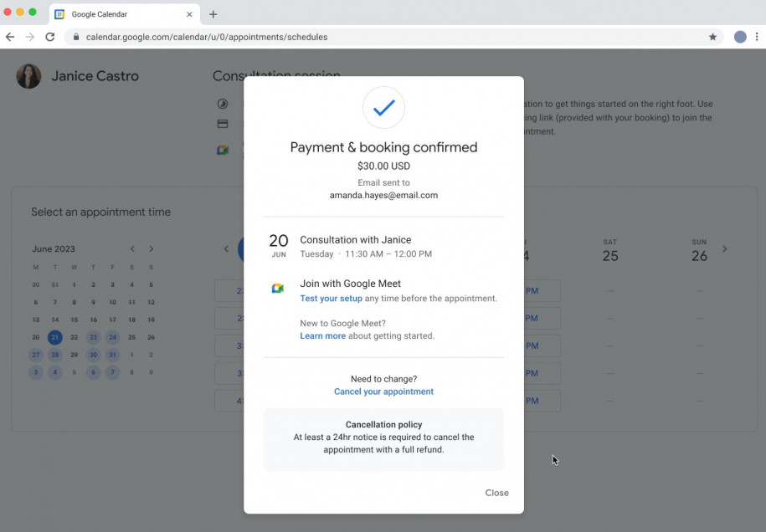
Task: Go to the previous month in the mini calendar
Action: coord(132,248)
